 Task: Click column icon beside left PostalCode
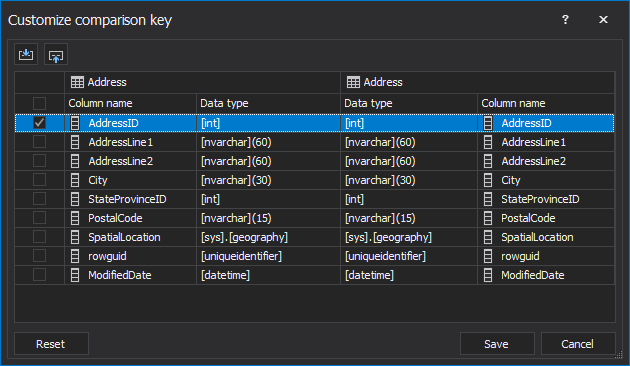coord(75,218)
